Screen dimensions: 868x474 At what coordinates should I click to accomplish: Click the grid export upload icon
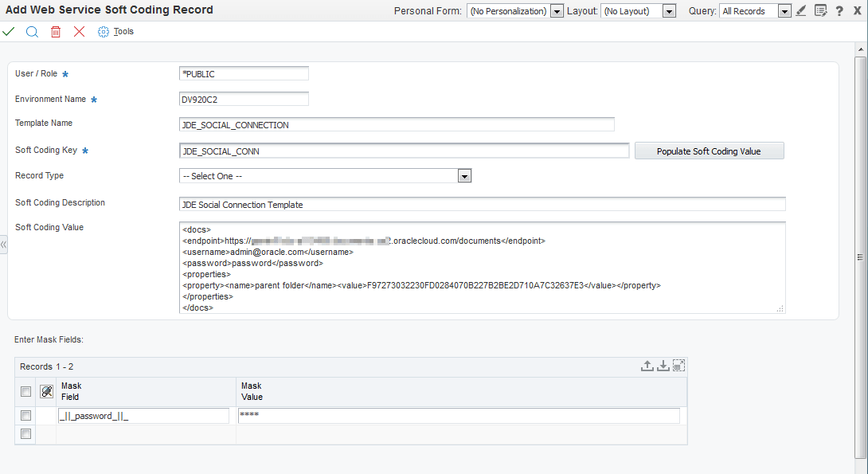tap(647, 366)
